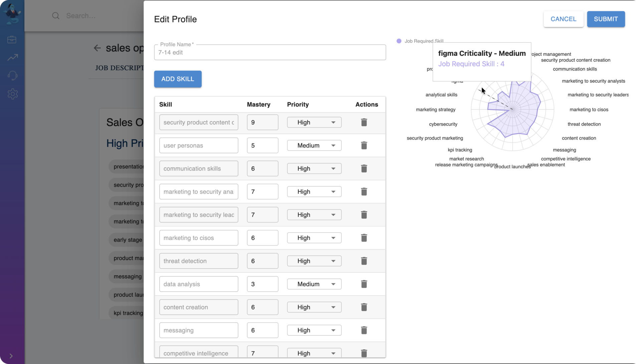Click the threat detection skill name field
The height and width of the screenshot is (364, 641).
pos(199,261)
